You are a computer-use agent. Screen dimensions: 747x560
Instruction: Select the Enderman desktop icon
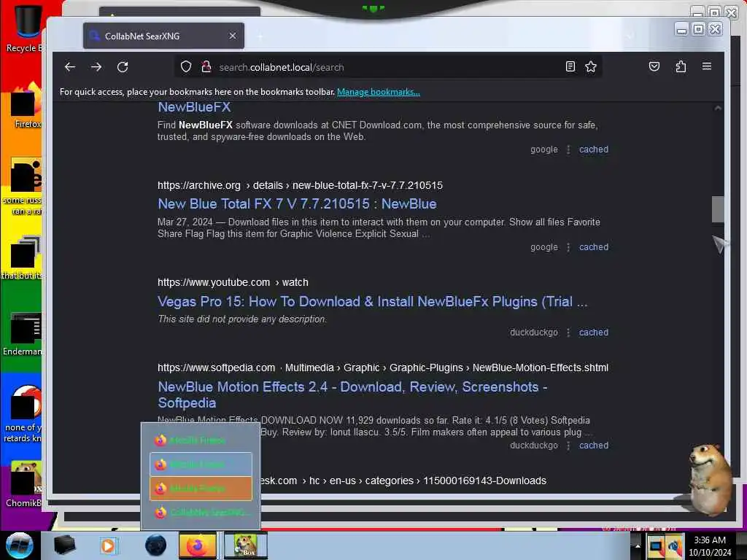click(23, 334)
